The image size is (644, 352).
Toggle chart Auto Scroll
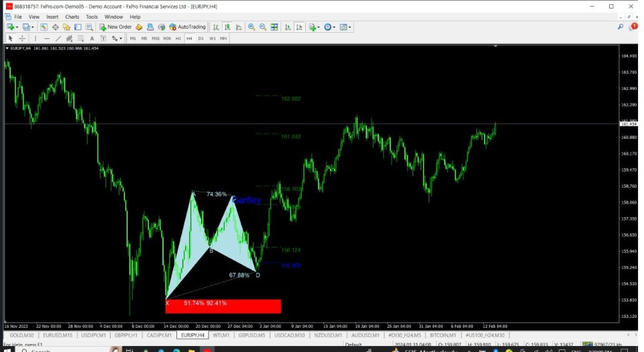(288, 27)
